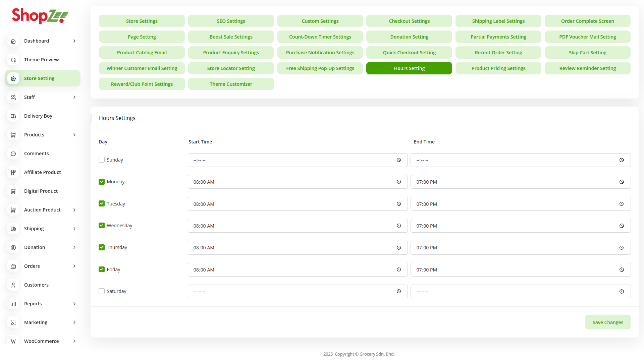Enable the Sunday checkbox
The height and width of the screenshot is (362, 644).
click(102, 160)
